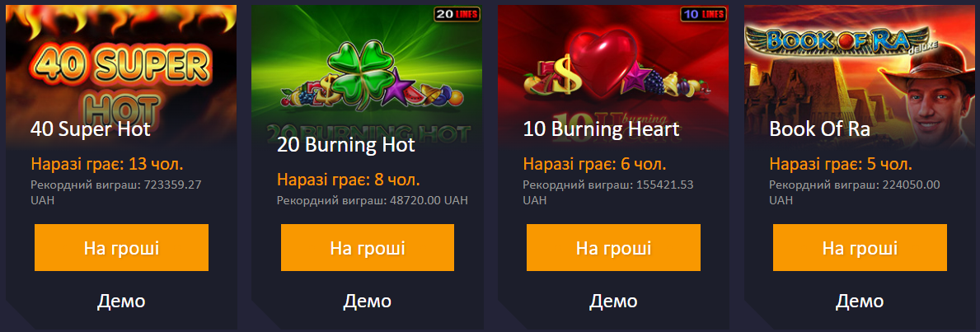The height and width of the screenshot is (332, 980).
Task: Play 40 Super Hot with 'На гроші'
Action: point(121,248)
